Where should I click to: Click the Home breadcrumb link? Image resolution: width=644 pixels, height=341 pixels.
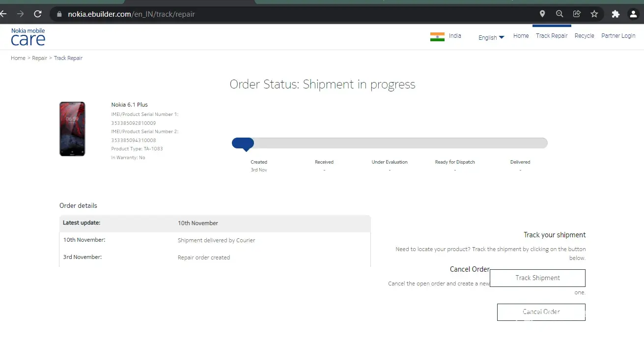[x=18, y=58]
